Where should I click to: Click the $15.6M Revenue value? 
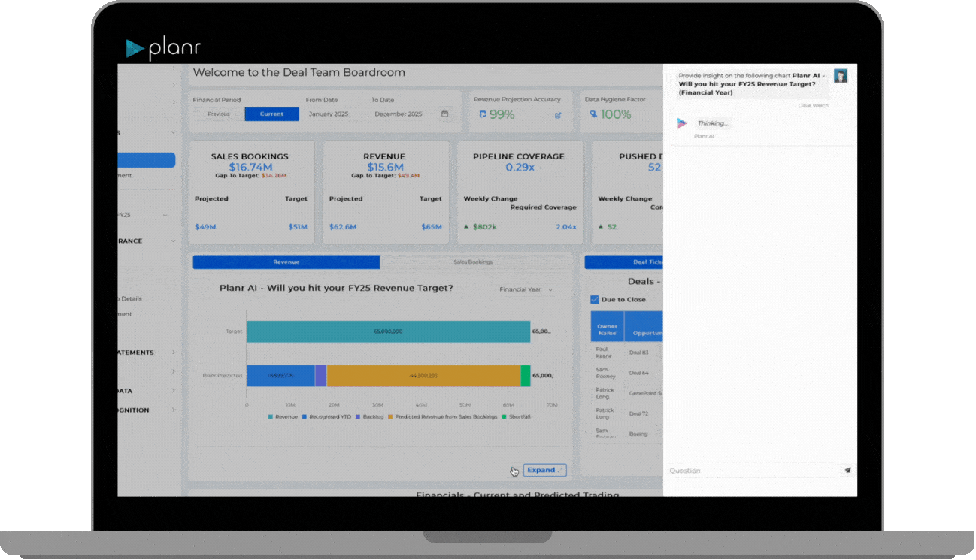(x=385, y=167)
